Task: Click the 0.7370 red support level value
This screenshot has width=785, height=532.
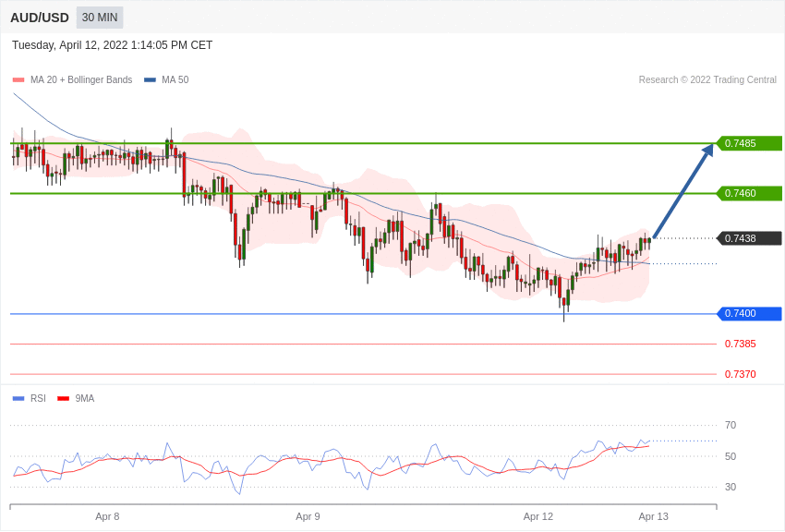Action: 741,374
